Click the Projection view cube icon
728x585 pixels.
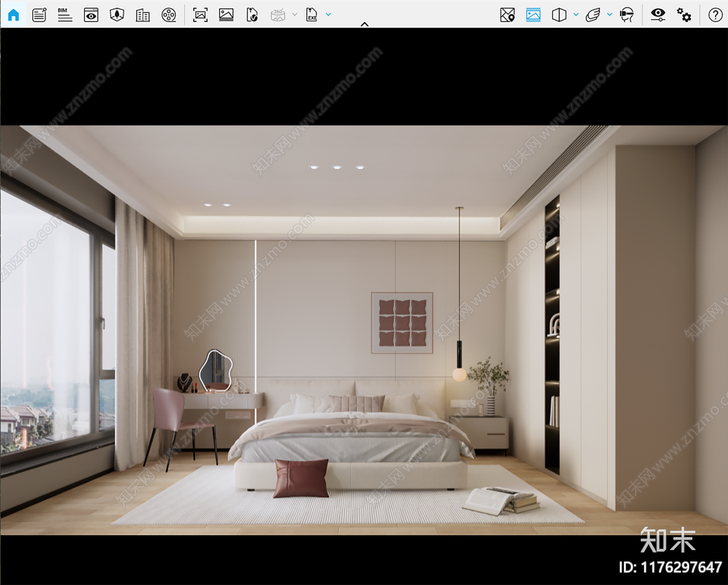click(x=559, y=15)
